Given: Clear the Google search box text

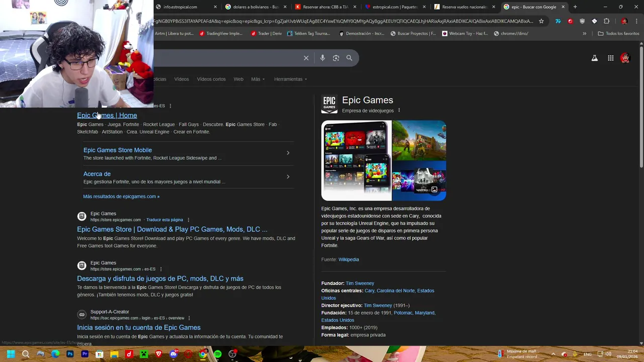Looking at the screenshot, I should click(306, 58).
